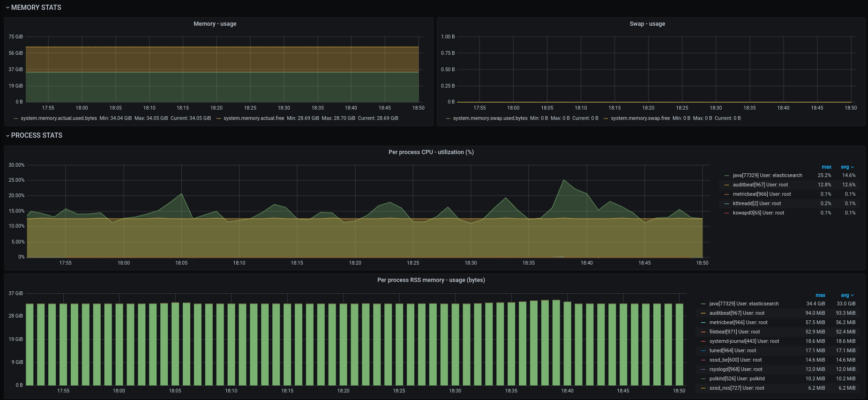Open color picker for tuned[964] swatch
Image resolution: width=868 pixels, height=400 pixels.
703,351
